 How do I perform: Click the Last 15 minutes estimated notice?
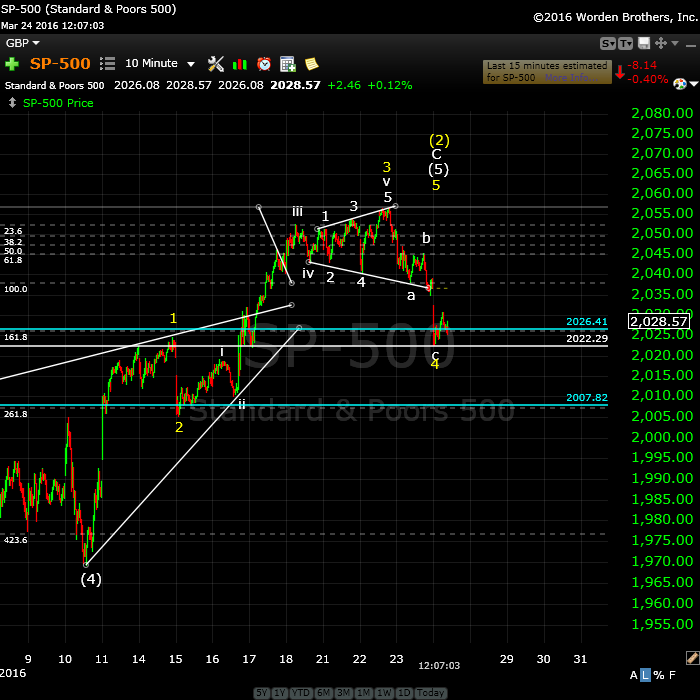click(x=547, y=71)
